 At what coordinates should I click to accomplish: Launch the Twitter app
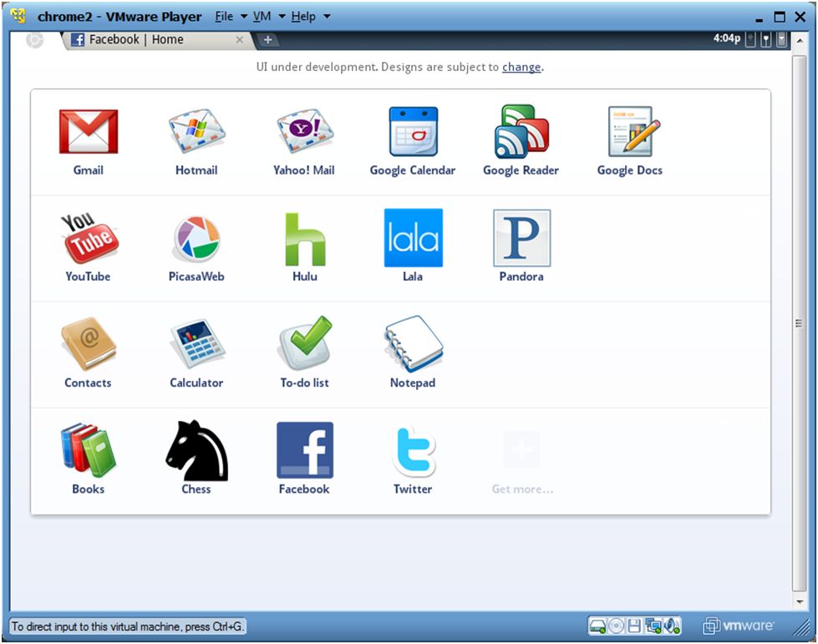(x=413, y=451)
